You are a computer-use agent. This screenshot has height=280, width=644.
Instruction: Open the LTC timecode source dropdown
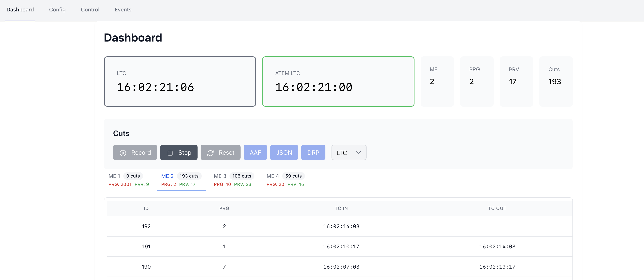[348, 153]
